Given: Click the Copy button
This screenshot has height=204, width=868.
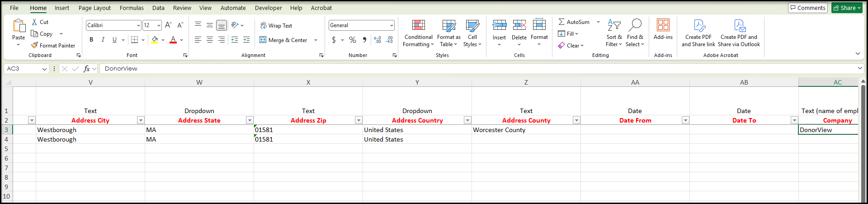Looking at the screenshot, I should [42, 33].
